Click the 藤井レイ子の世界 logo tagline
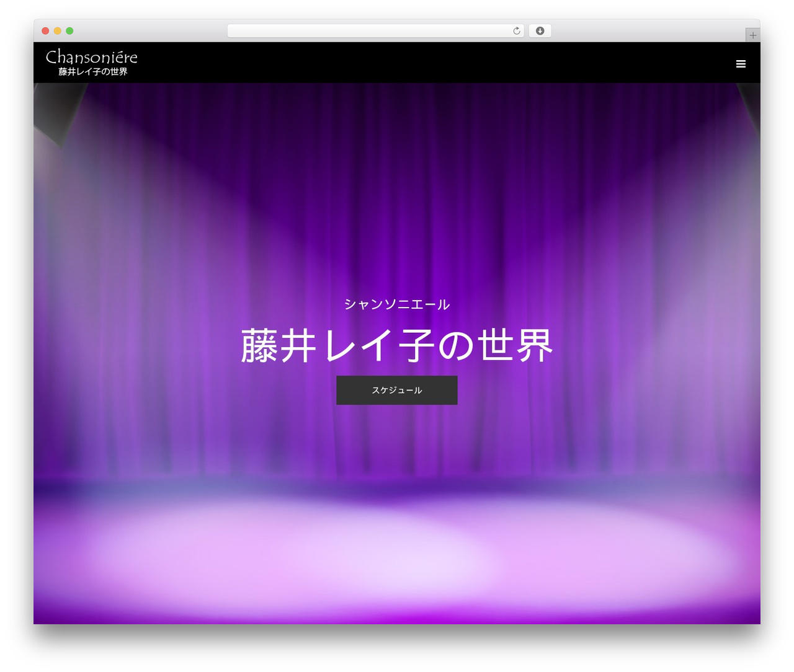 [93, 72]
